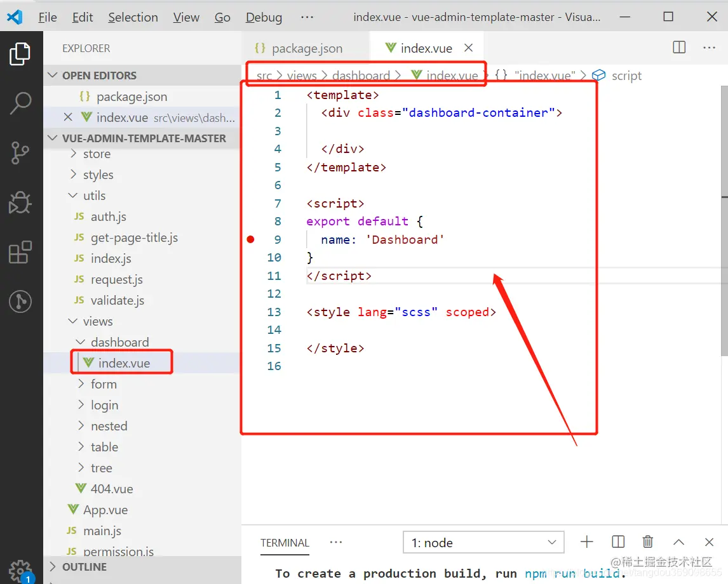Split the terminal panel

pyautogui.click(x=618, y=542)
